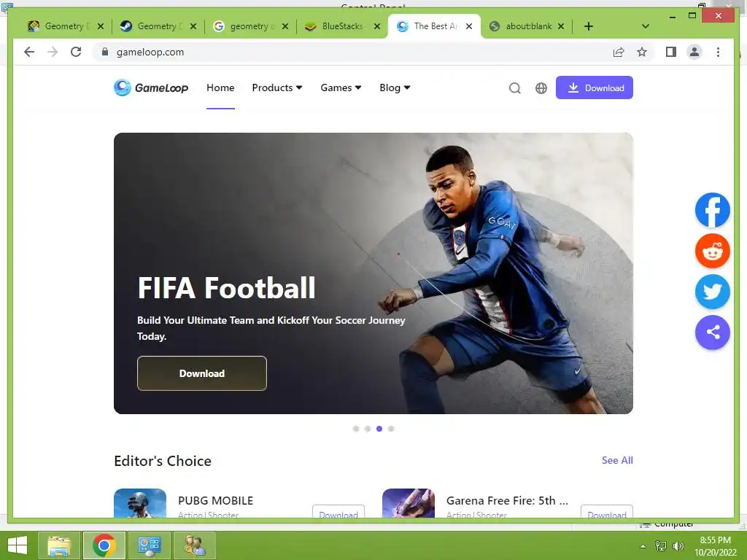Screen dimensions: 747x560
Task: Click the user accounts taskbar icon
Action: click(194, 545)
